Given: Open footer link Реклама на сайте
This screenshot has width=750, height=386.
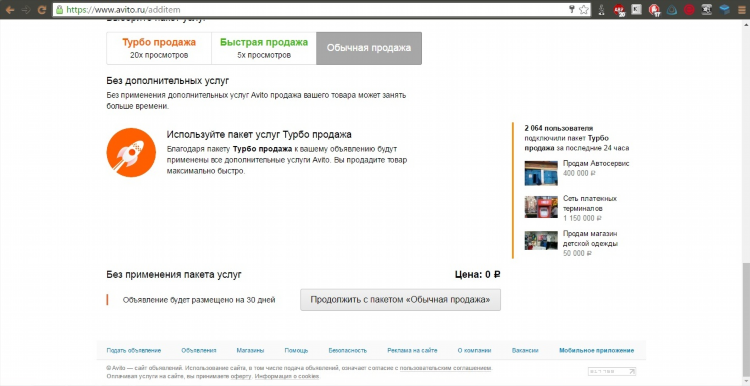Looking at the screenshot, I should pyautogui.click(x=412, y=350).
